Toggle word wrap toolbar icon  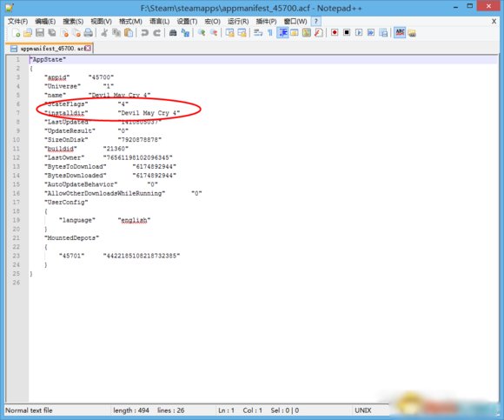tap(258, 33)
